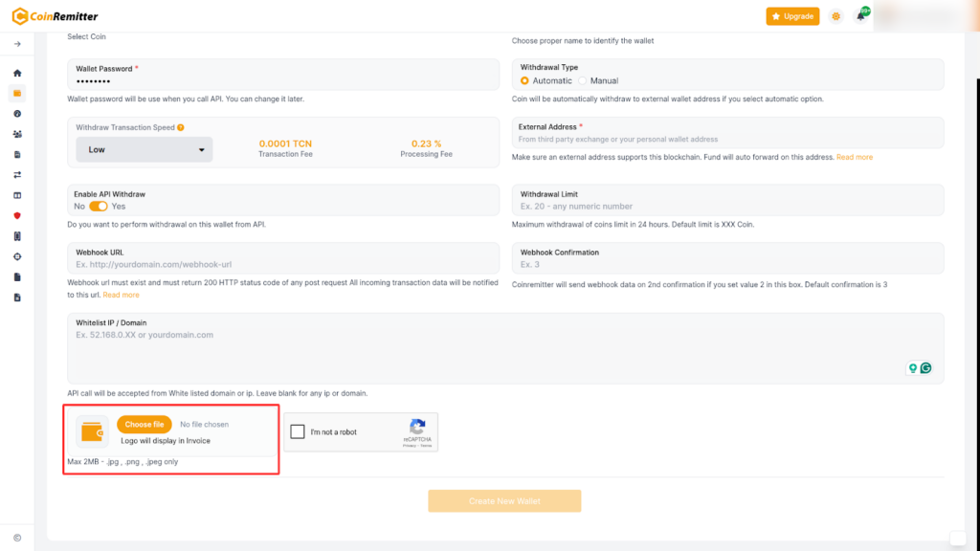This screenshot has width=980, height=551.
Task: Check the I'm not a robot box
Action: (x=298, y=432)
